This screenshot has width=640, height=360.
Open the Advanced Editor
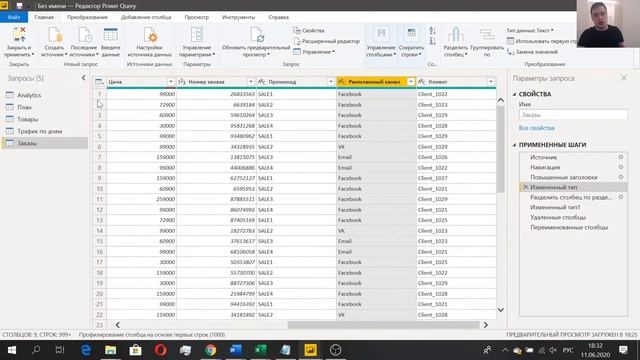327,41
